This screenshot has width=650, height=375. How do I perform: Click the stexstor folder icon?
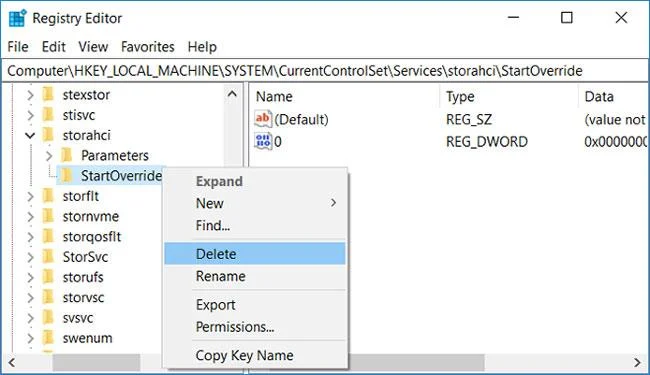(49, 94)
